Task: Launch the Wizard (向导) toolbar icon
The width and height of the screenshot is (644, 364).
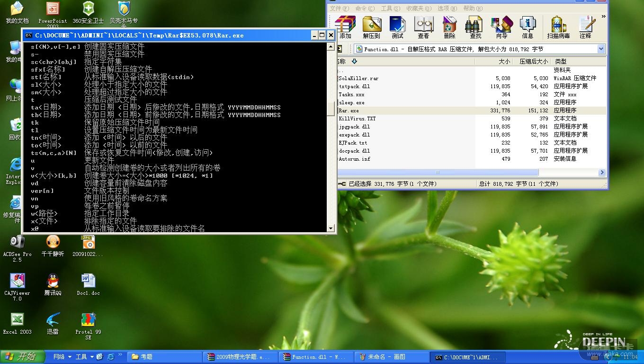Action: tap(501, 27)
